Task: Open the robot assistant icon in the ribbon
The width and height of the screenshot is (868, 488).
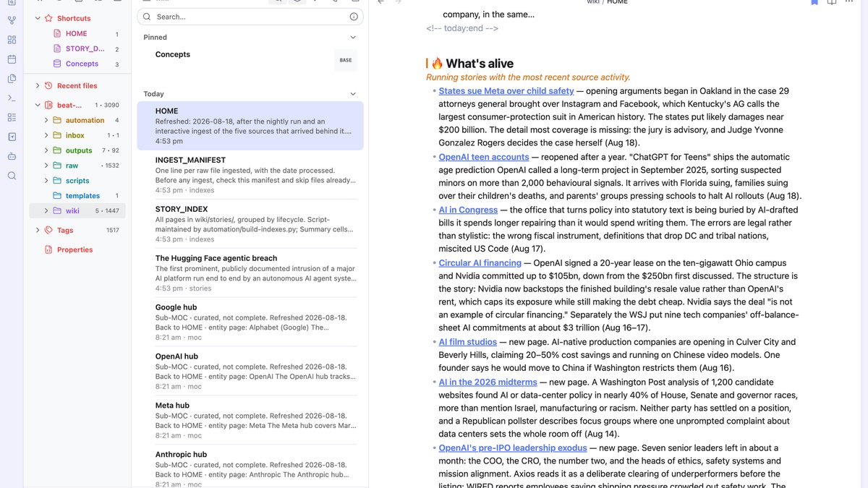Action: coord(12,156)
